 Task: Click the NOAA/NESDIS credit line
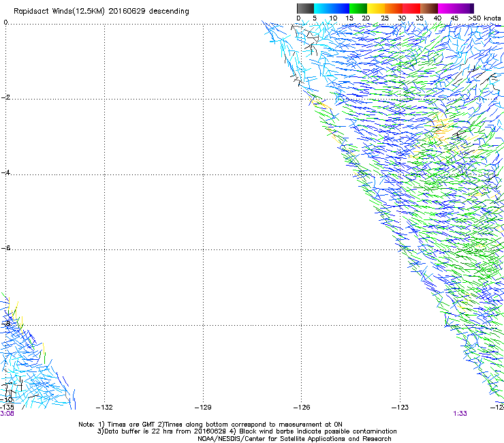click(294, 439)
